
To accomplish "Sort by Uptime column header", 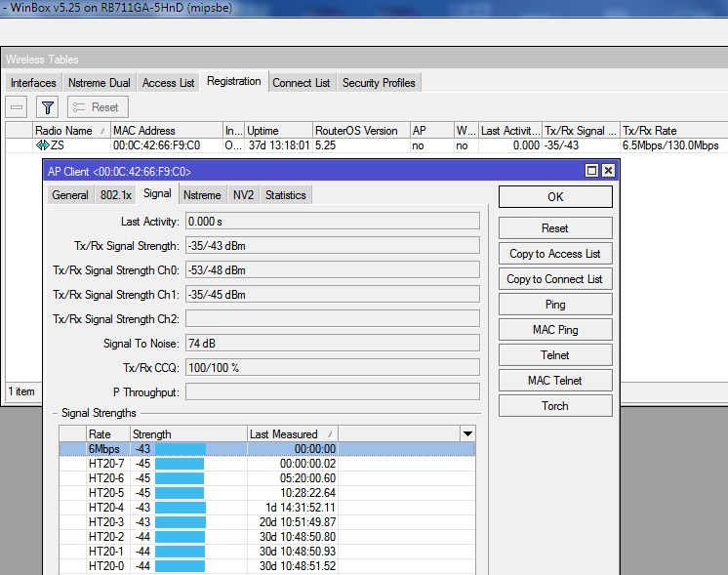I will tap(278, 131).
